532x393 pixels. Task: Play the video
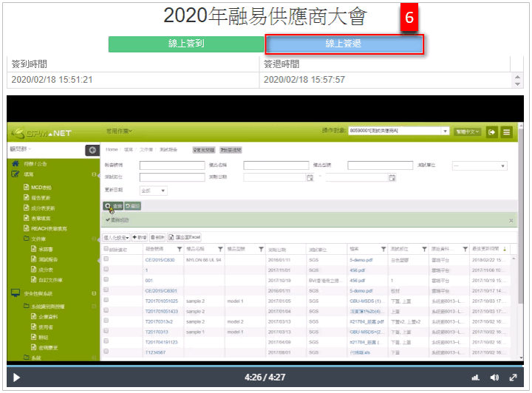[x=16, y=377]
